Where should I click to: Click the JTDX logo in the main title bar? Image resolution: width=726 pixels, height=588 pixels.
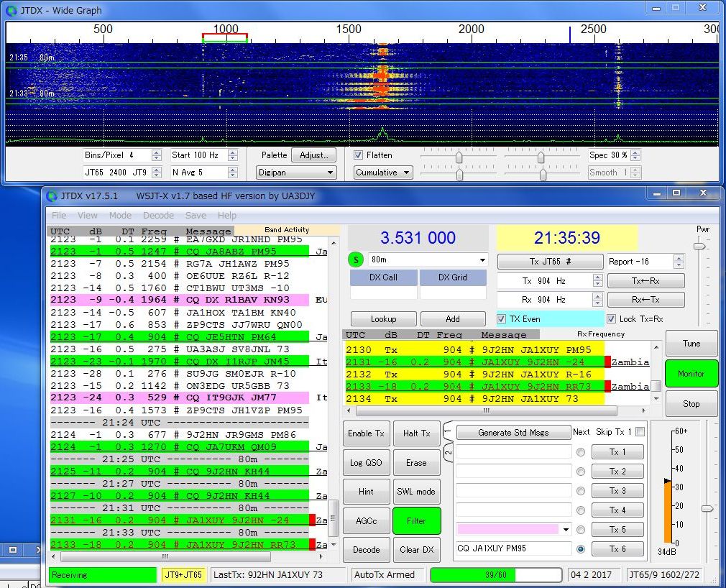52,196
